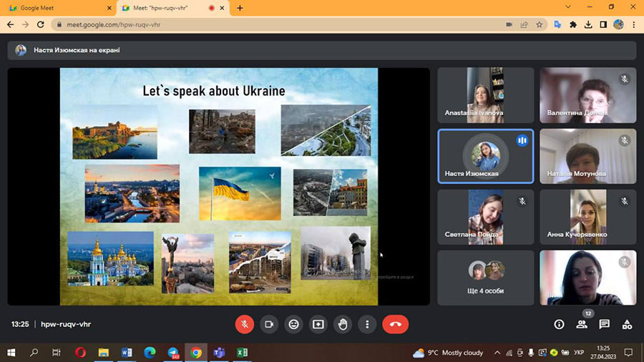Open the Activities panel icon

coord(627,324)
